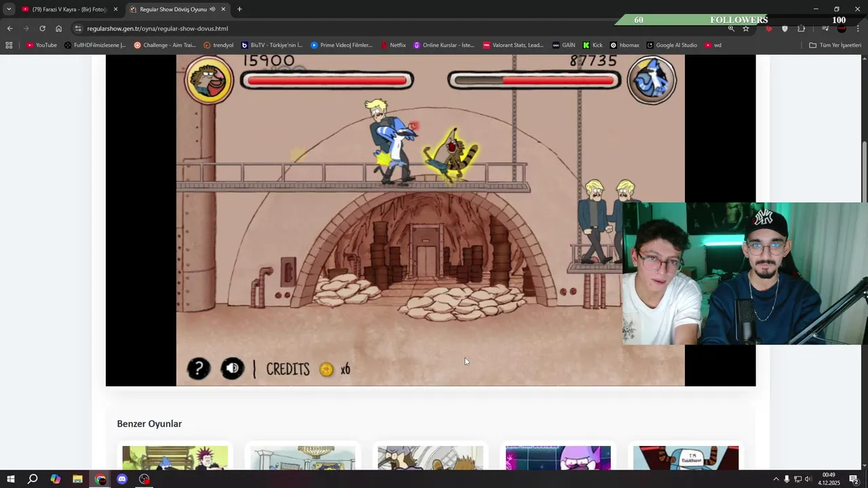
Task: Open the Challenge - Aim Trai... bookmark
Action: (165, 45)
